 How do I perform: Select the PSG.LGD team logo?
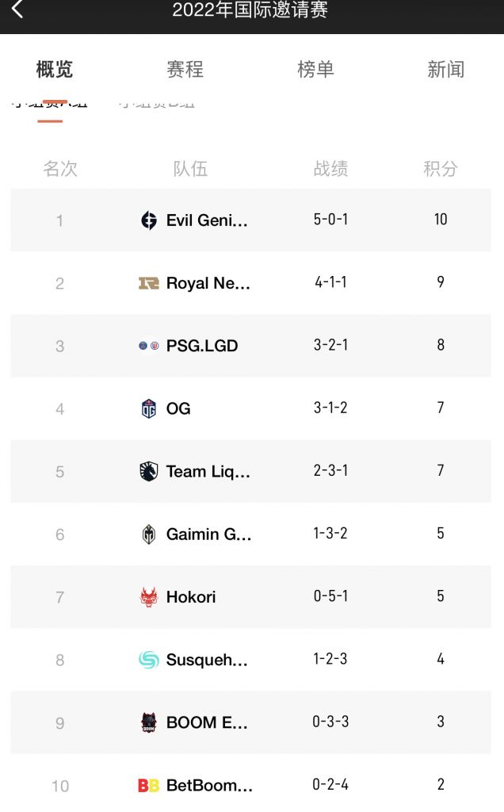coord(149,346)
